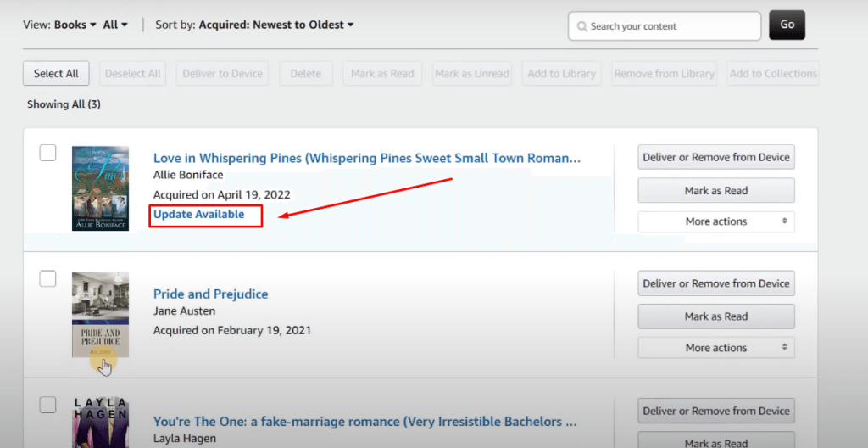This screenshot has height=448, width=868.
Task: Deliver or Remove from Device for Pride and Prejudice
Action: [x=716, y=283]
